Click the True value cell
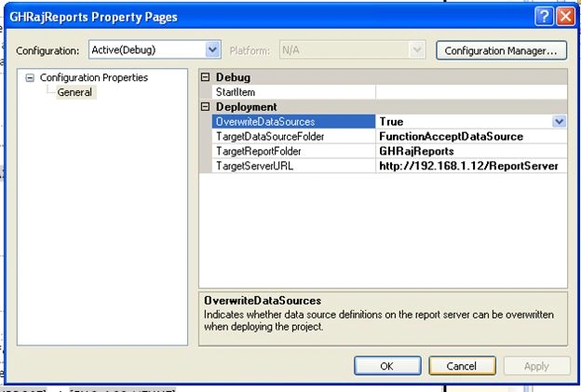 point(465,122)
